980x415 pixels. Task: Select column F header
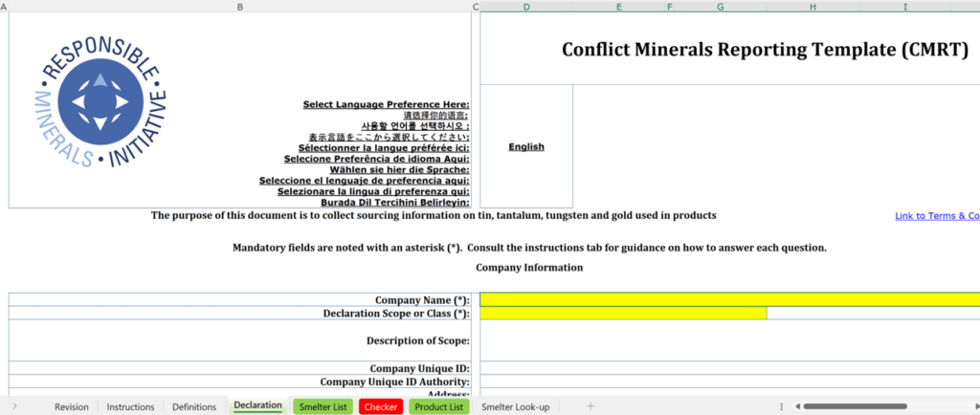[x=670, y=7]
